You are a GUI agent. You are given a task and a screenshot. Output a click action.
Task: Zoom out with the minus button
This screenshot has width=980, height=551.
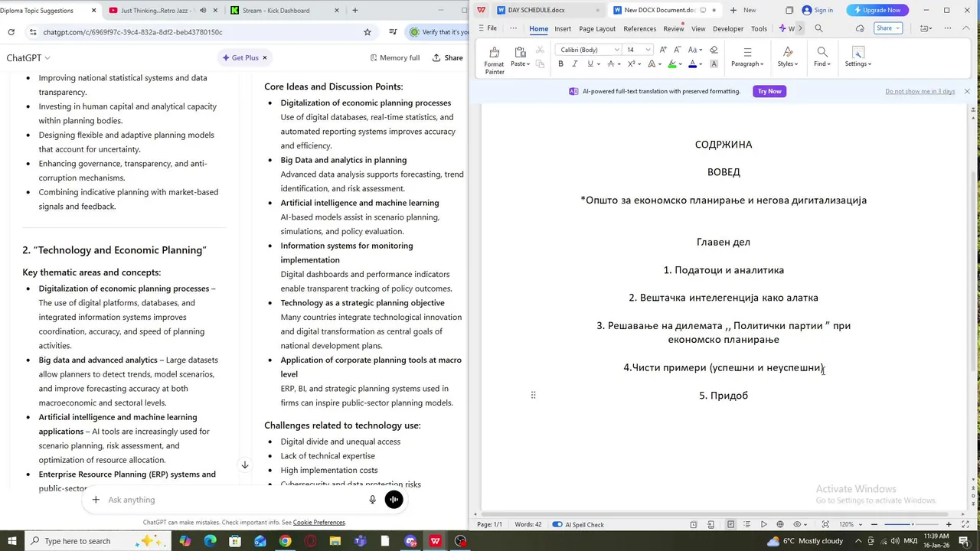click(x=874, y=524)
